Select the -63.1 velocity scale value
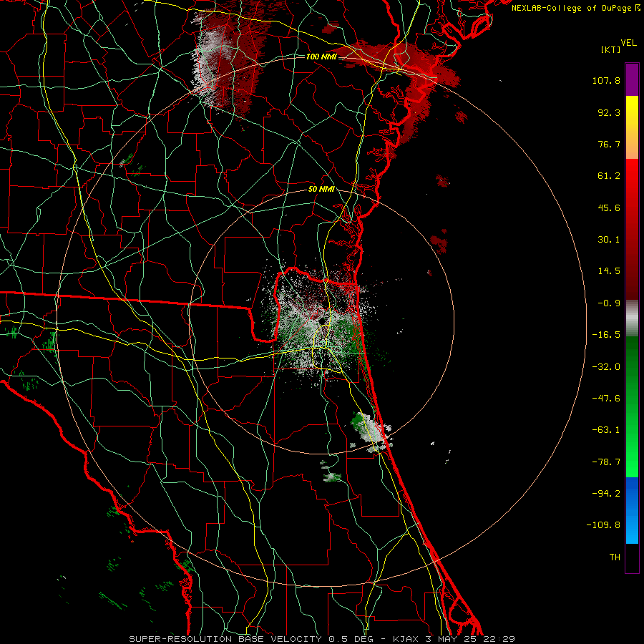The height and width of the screenshot is (644, 644). [x=606, y=430]
